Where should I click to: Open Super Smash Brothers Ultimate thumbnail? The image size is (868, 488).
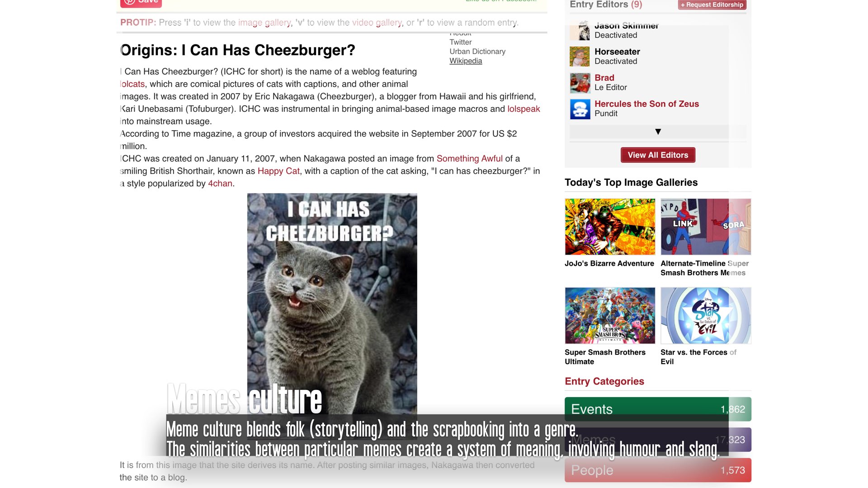pyautogui.click(x=610, y=315)
